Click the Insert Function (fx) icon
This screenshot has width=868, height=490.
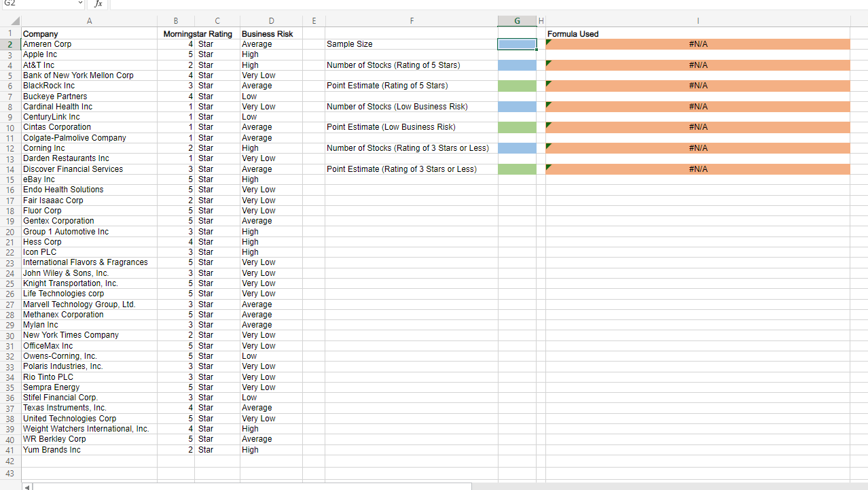(x=98, y=5)
